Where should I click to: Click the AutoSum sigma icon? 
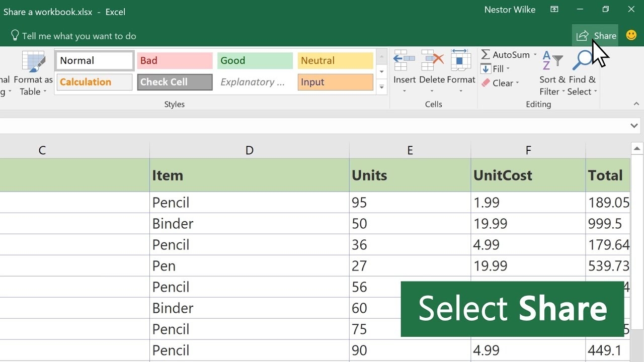point(486,55)
